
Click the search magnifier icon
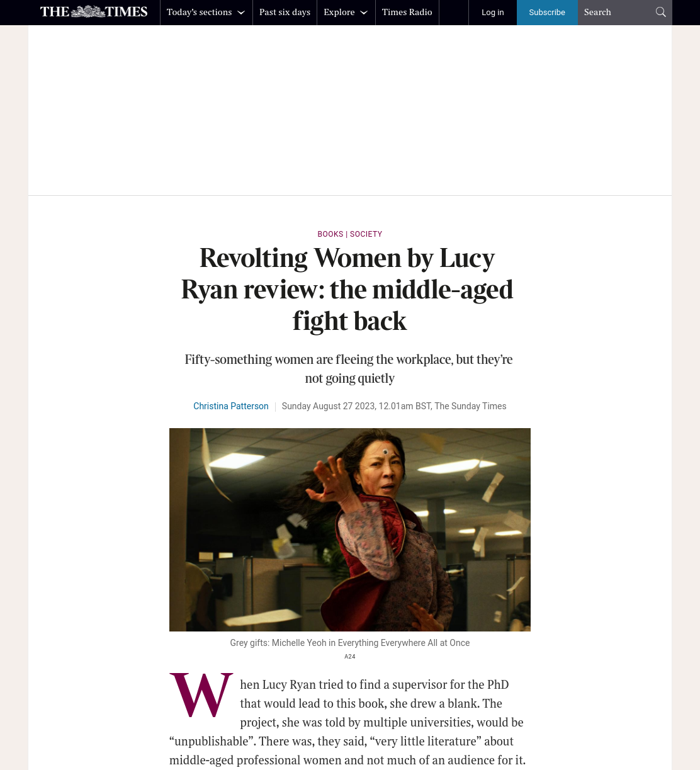click(x=660, y=12)
